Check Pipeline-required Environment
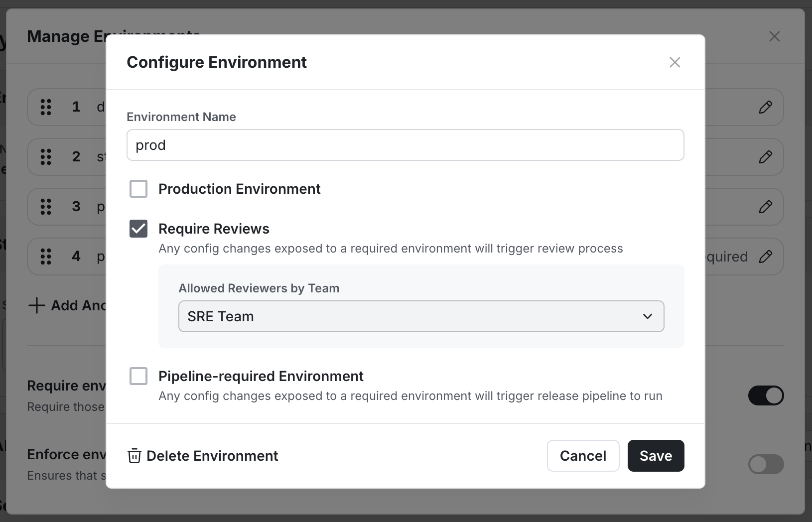Image resolution: width=812 pixels, height=522 pixels. [x=138, y=376]
